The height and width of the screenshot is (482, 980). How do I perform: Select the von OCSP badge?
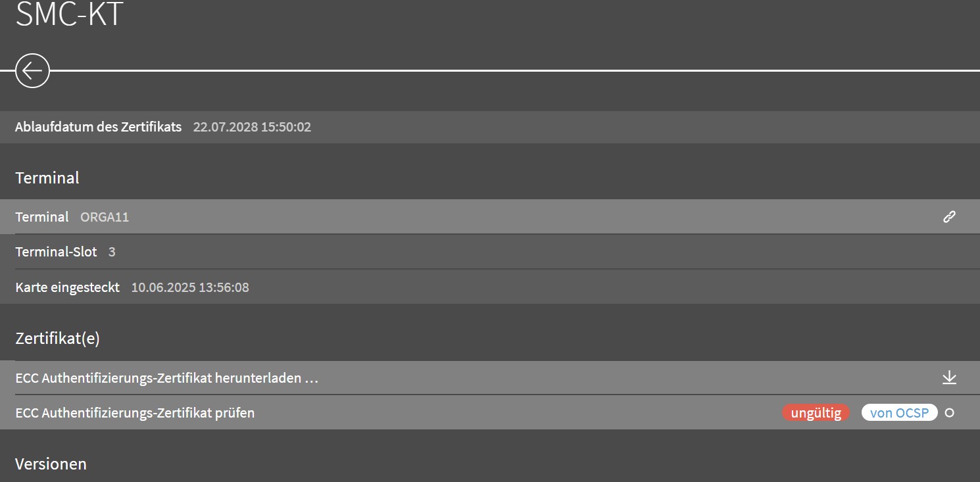(899, 413)
